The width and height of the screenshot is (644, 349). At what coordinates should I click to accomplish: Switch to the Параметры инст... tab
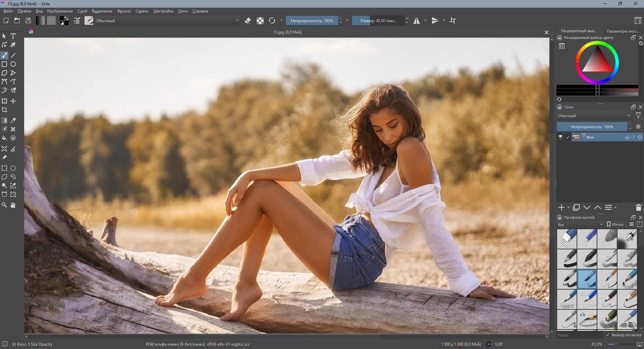[x=623, y=31]
